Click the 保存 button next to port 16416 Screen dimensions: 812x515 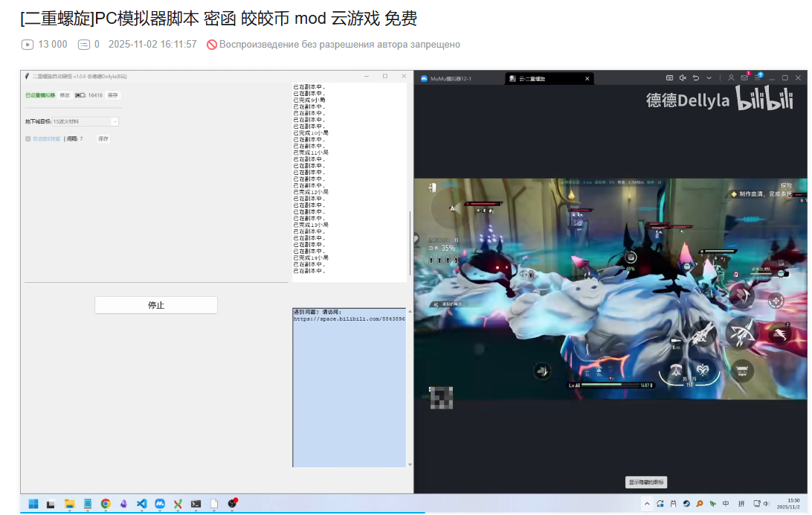(x=113, y=95)
